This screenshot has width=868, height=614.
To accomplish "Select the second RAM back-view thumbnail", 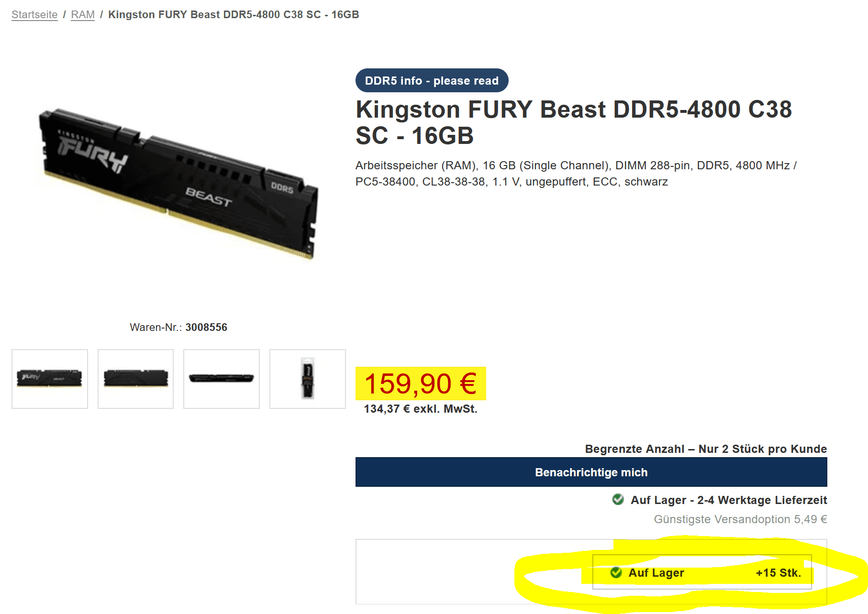I will pyautogui.click(x=135, y=379).
